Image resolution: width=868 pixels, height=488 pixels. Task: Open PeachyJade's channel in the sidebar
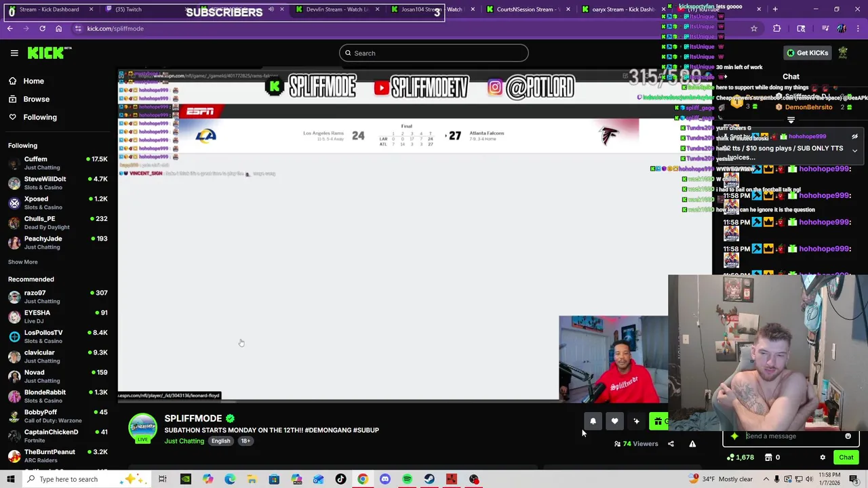click(58, 242)
